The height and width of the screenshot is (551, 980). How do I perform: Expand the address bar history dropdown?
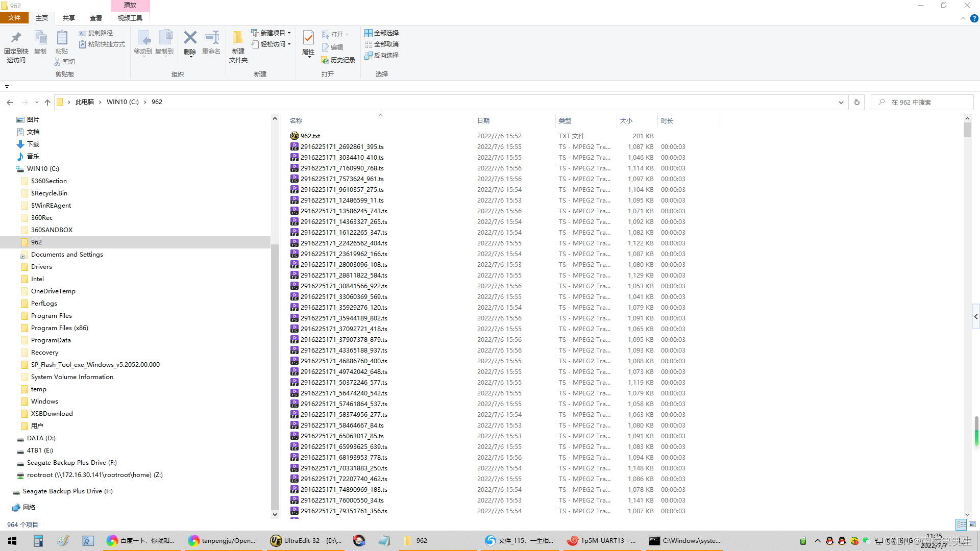(841, 102)
